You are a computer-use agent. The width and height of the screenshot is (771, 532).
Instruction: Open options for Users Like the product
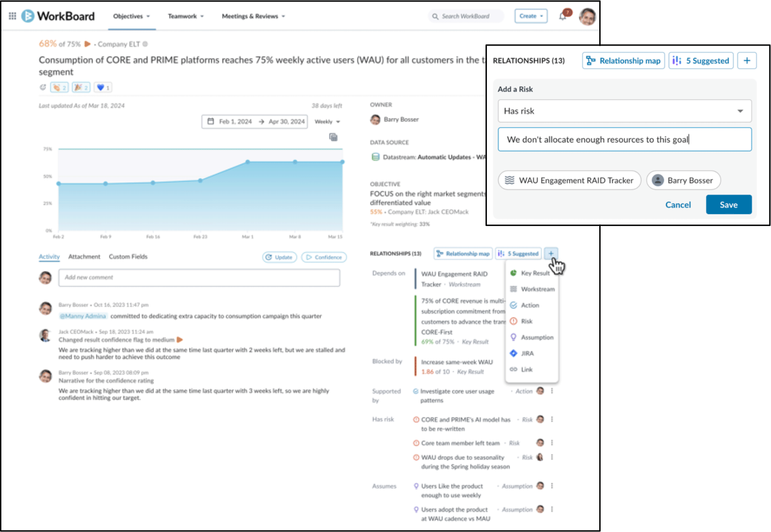coord(552,486)
